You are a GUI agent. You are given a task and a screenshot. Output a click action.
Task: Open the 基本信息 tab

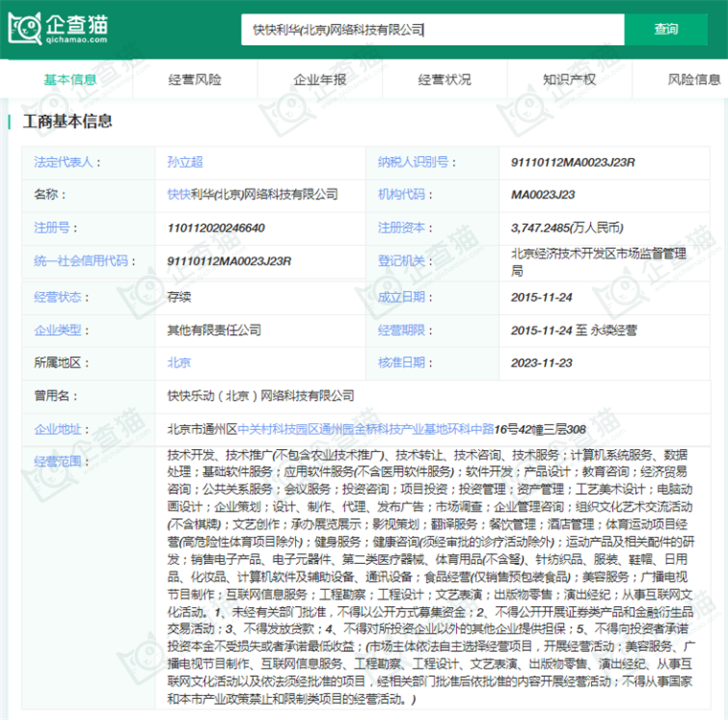(x=70, y=79)
